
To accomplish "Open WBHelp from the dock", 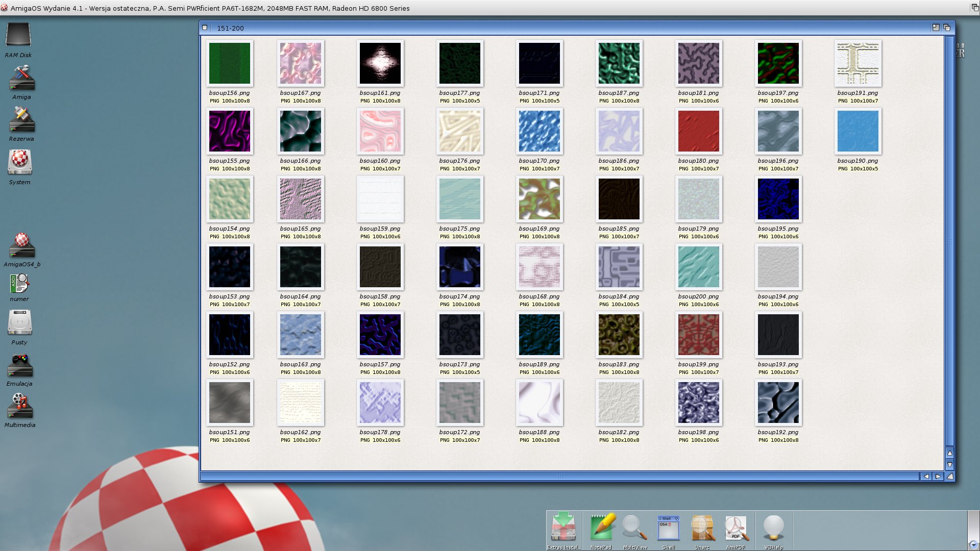I will pos(774,528).
